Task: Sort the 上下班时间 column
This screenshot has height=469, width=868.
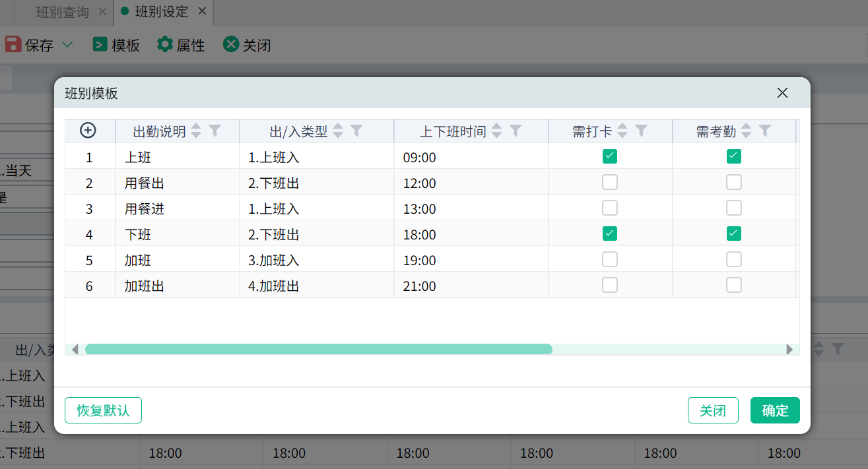Action: 497,131
